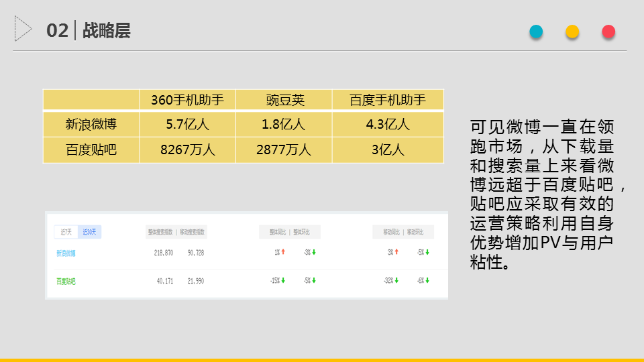Select the 近30天 tab

pos(89,232)
